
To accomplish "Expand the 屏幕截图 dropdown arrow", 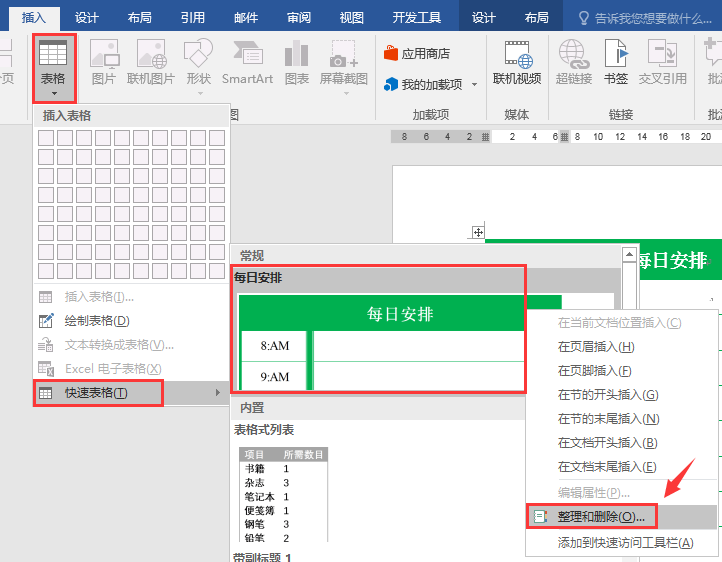I will (x=346, y=93).
